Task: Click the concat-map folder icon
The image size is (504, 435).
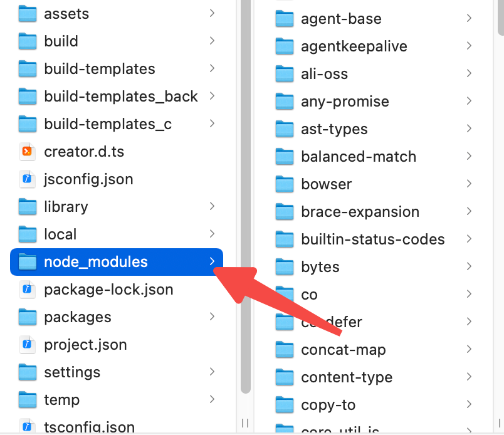Action: (x=285, y=350)
